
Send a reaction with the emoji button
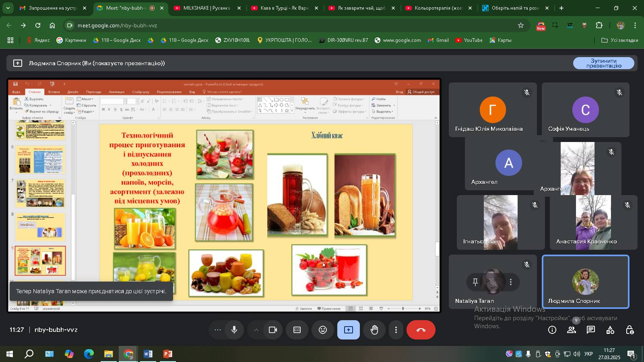click(323, 330)
